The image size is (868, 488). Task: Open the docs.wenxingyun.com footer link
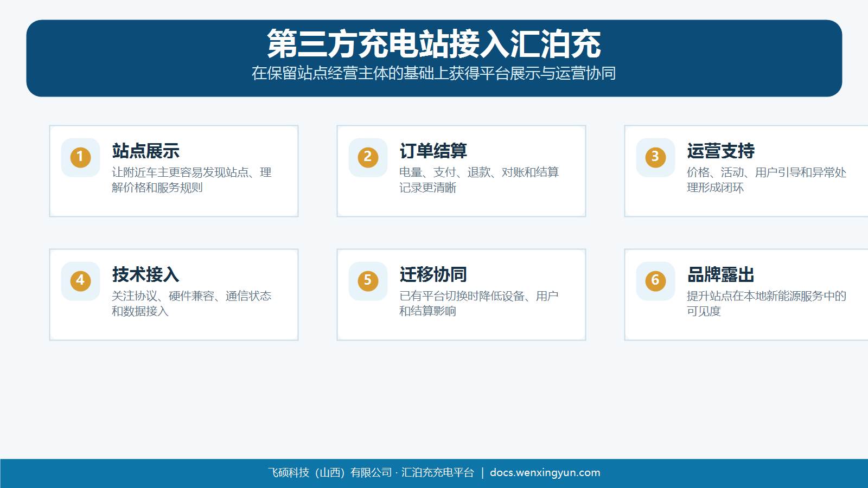(545, 472)
